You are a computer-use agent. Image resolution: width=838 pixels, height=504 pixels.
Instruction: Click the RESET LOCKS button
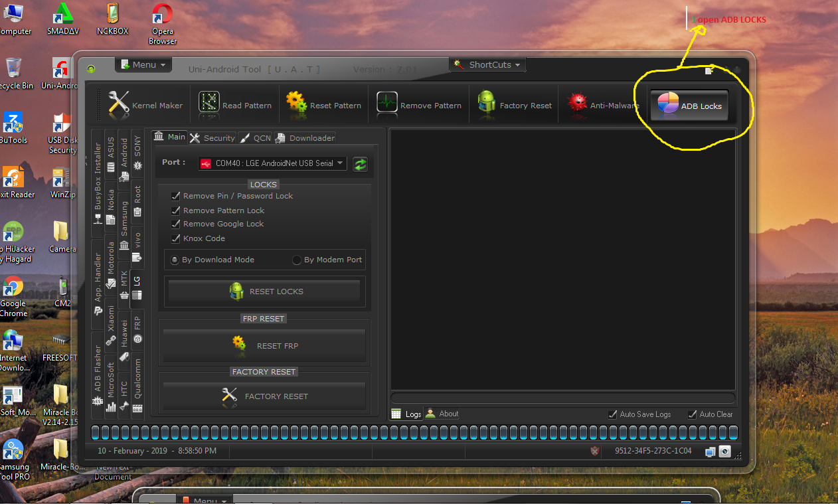click(264, 292)
